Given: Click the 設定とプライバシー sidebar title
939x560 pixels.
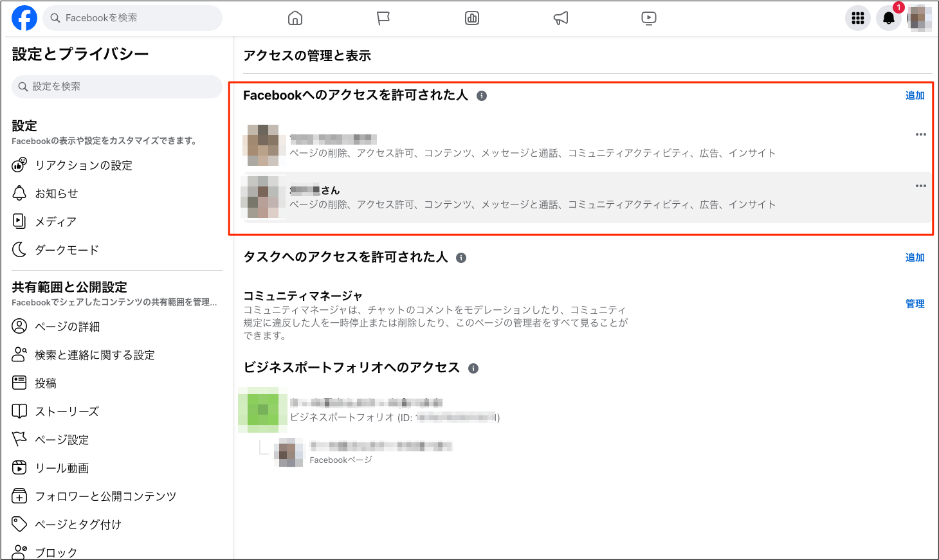Looking at the screenshot, I should pos(80,54).
